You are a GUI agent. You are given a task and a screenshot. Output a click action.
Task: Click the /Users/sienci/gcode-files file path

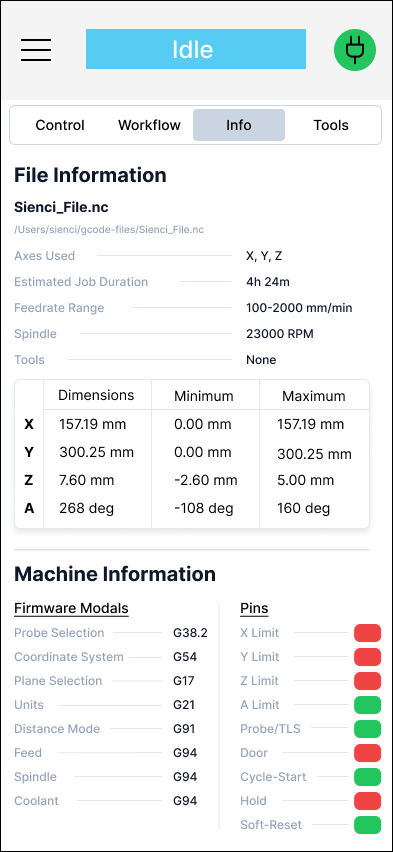tap(109, 230)
